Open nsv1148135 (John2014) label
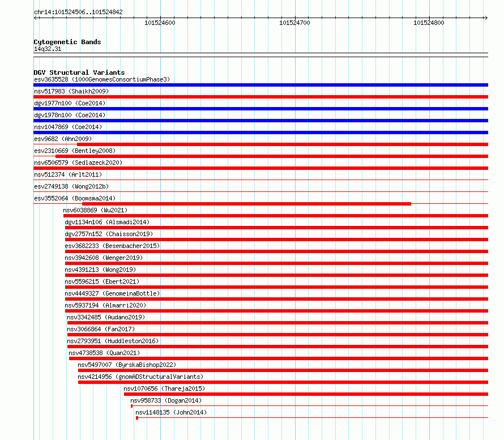Screen dimensions: 504x440 pyautogui.click(x=172, y=412)
